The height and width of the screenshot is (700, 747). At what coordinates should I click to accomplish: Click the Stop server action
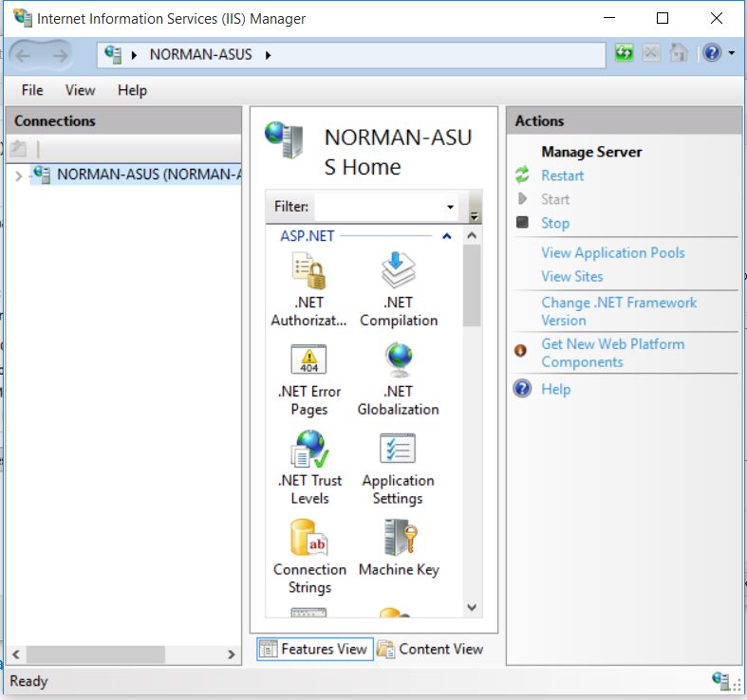pyautogui.click(x=555, y=223)
